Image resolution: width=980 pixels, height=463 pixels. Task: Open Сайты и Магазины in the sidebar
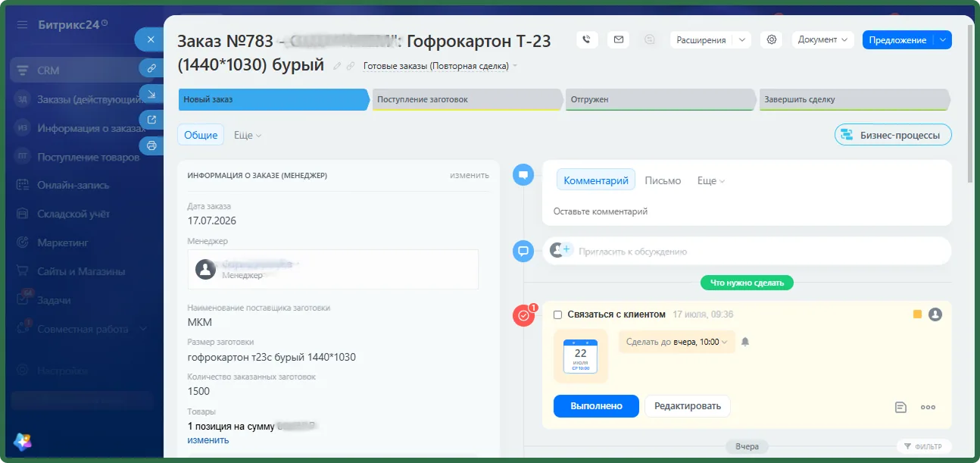tap(81, 271)
